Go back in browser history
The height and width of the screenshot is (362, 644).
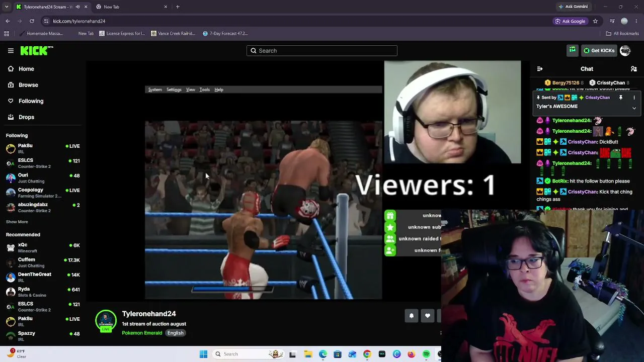[8, 21]
